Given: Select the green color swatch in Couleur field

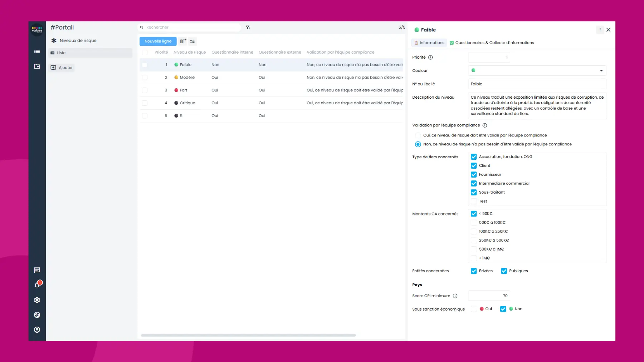Looking at the screenshot, I should pos(474,70).
